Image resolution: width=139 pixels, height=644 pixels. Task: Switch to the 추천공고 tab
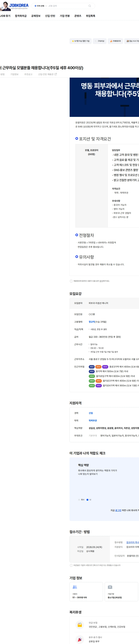(28, 74)
